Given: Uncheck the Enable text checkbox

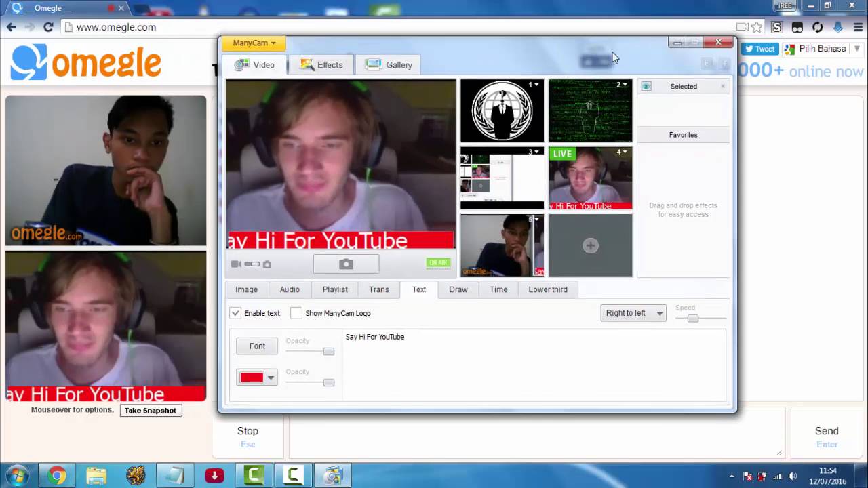Looking at the screenshot, I should click(x=235, y=313).
